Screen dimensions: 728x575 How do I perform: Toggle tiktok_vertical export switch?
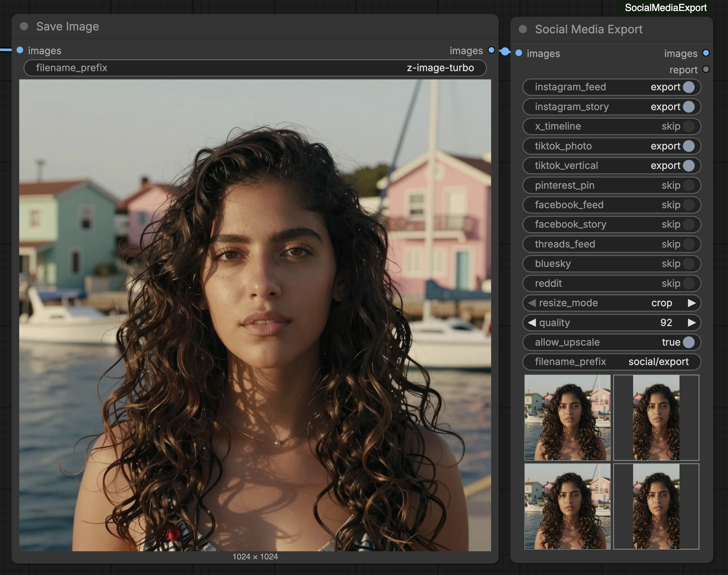[689, 166]
